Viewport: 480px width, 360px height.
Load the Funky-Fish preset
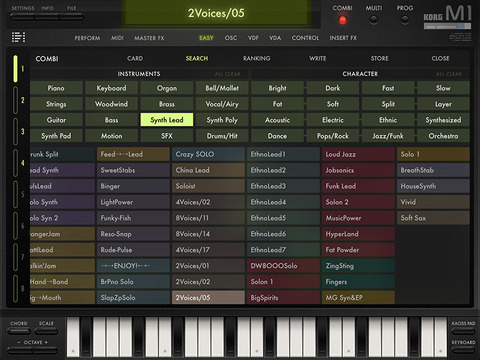coord(133,218)
